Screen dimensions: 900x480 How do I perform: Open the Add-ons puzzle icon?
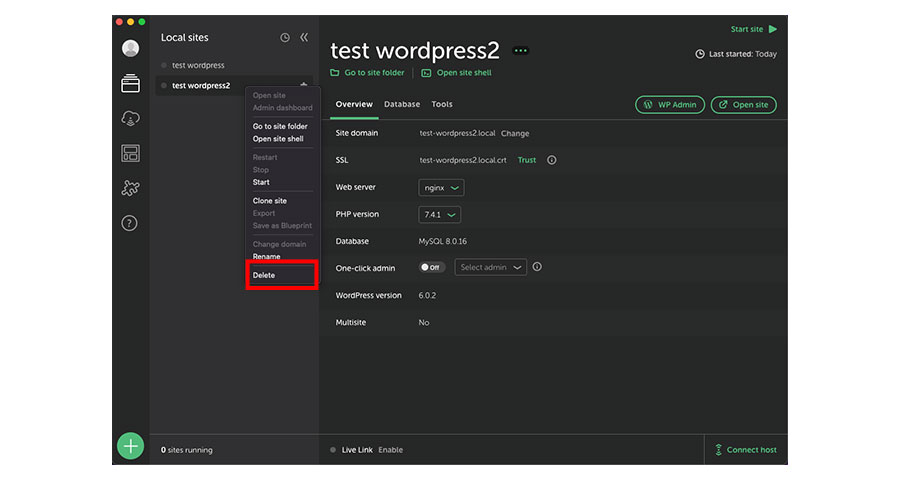130,188
